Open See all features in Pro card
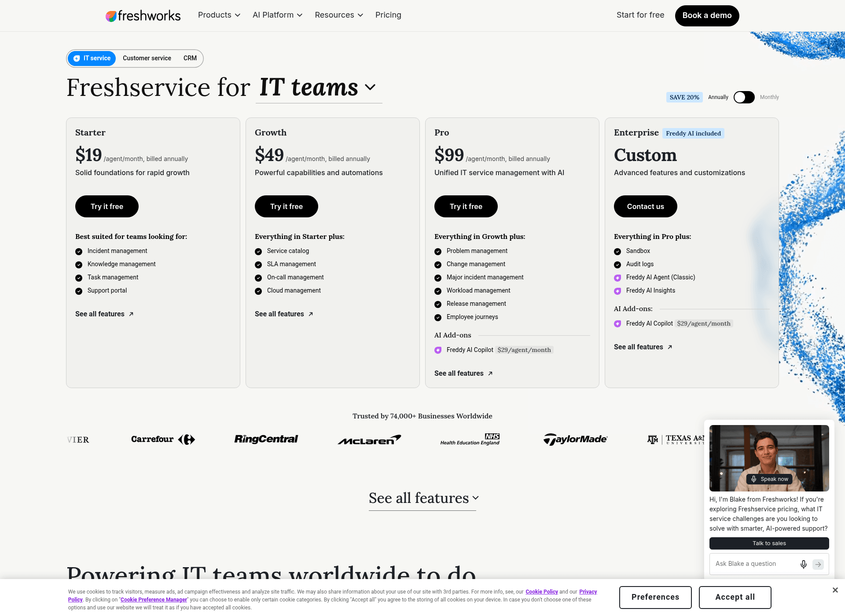The height and width of the screenshot is (616, 845). coord(463,373)
